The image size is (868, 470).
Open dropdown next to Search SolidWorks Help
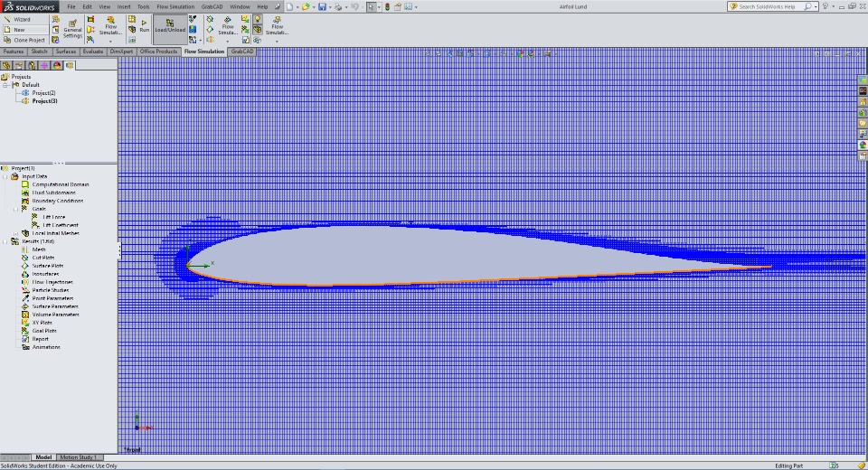tap(816, 6)
